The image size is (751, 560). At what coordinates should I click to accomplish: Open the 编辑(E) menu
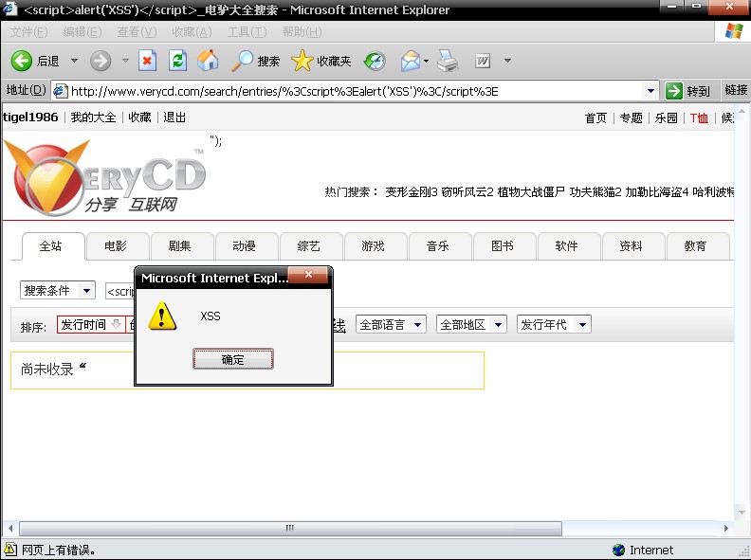pos(82,32)
